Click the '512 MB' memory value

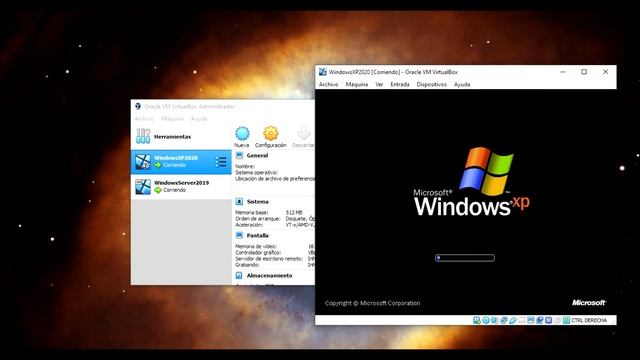point(294,213)
